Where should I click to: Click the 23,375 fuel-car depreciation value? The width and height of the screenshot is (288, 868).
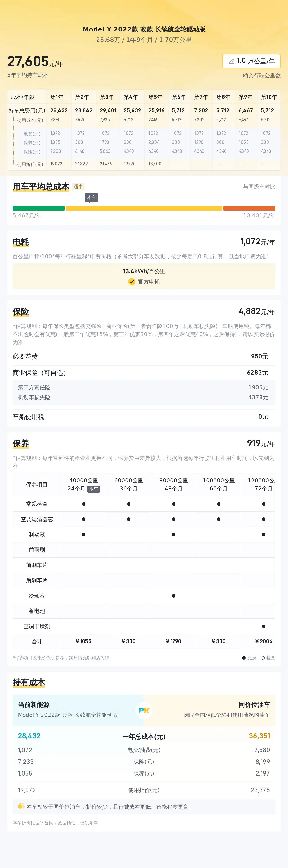click(260, 790)
